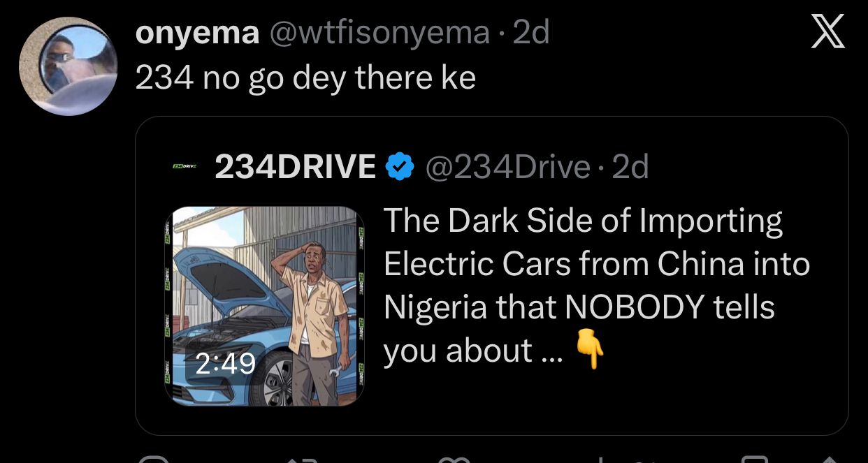Open the @wtfisonyema handle link

(379, 33)
